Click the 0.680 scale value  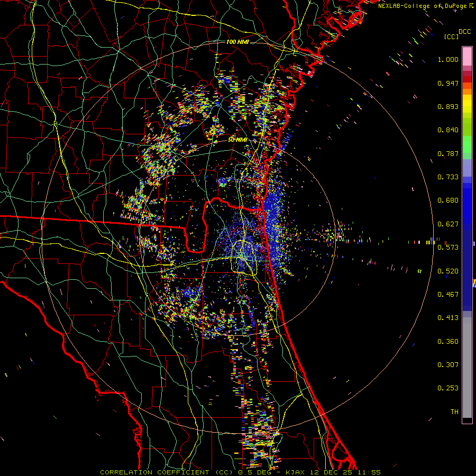click(x=448, y=200)
